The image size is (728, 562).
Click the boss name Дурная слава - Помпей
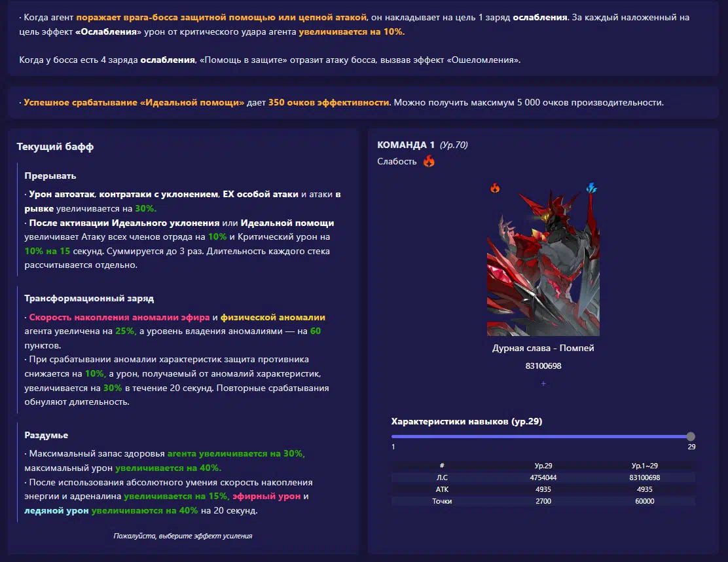pyautogui.click(x=543, y=348)
